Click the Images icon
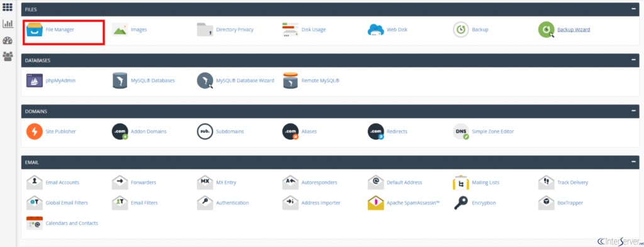 pyautogui.click(x=120, y=30)
